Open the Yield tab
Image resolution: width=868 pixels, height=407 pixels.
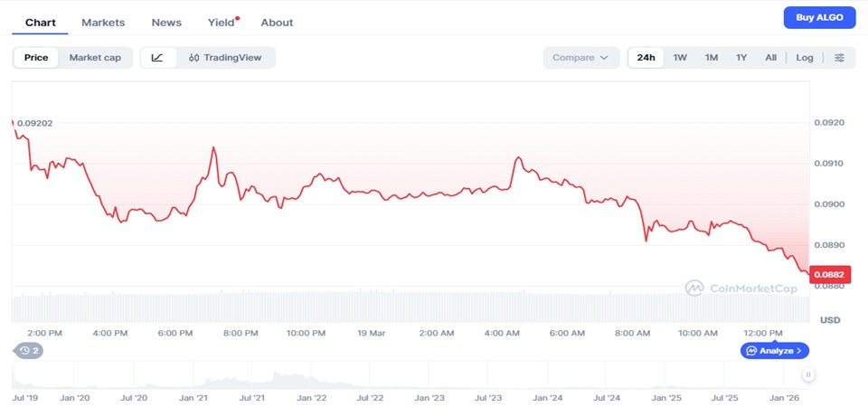coord(222,23)
